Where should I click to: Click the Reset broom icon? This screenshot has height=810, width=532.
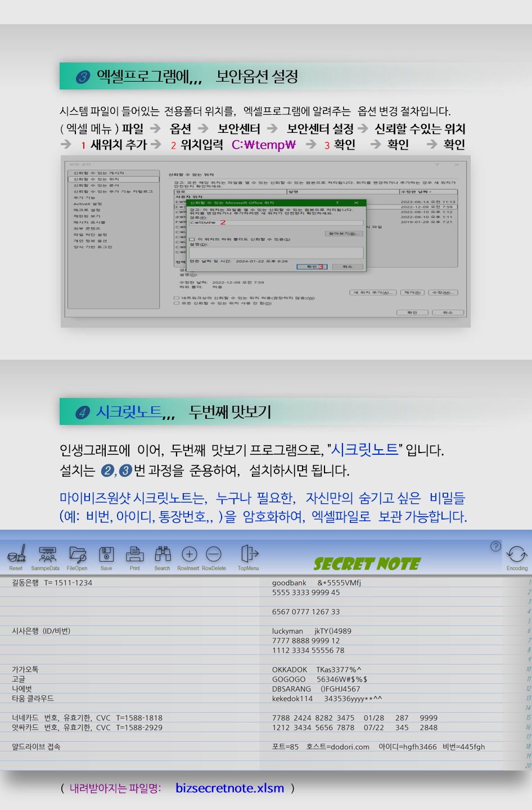click(16, 554)
